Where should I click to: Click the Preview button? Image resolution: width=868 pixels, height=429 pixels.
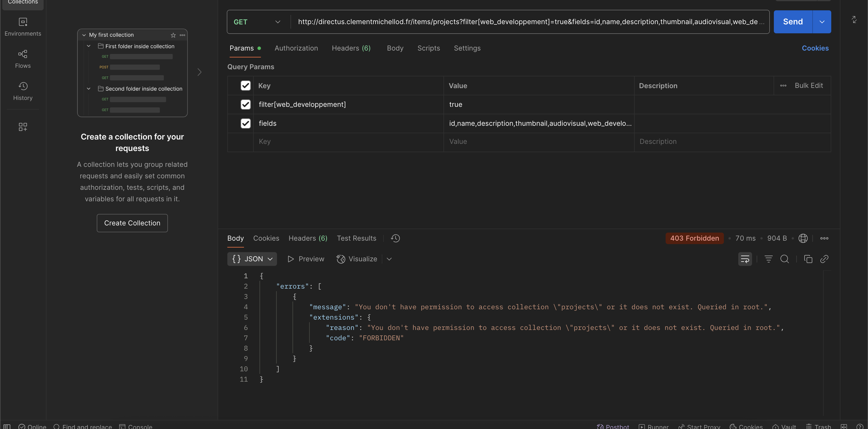click(306, 259)
